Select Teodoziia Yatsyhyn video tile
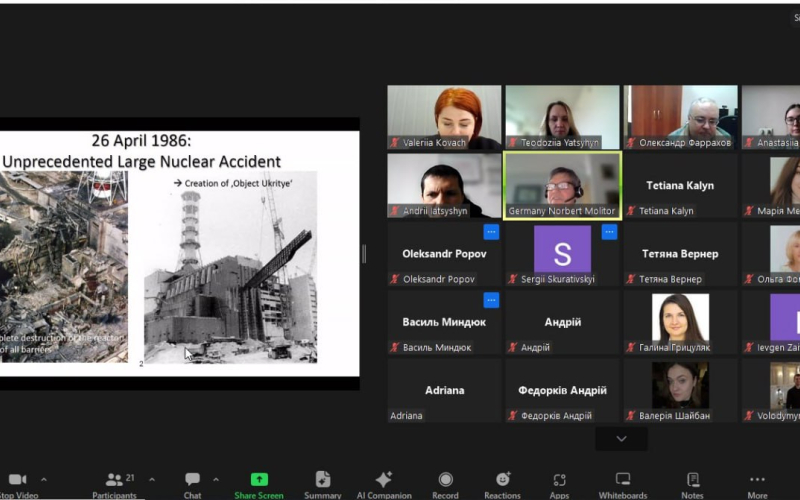 tap(562, 117)
